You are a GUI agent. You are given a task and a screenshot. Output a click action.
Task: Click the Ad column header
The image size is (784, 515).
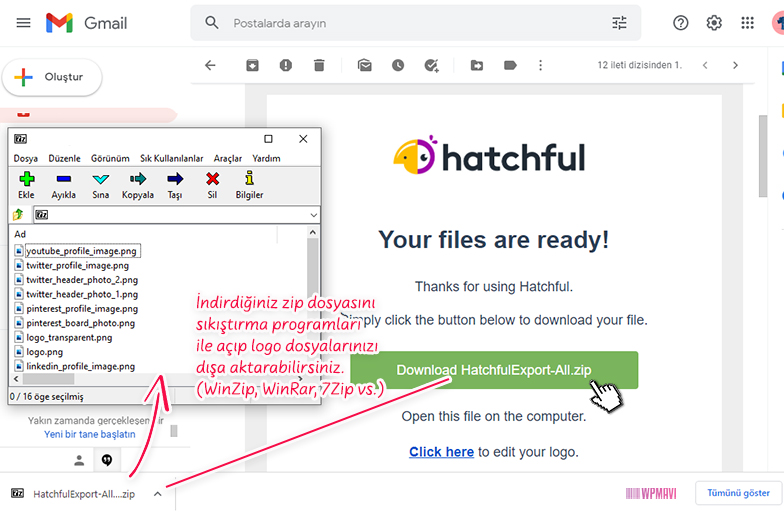20,234
